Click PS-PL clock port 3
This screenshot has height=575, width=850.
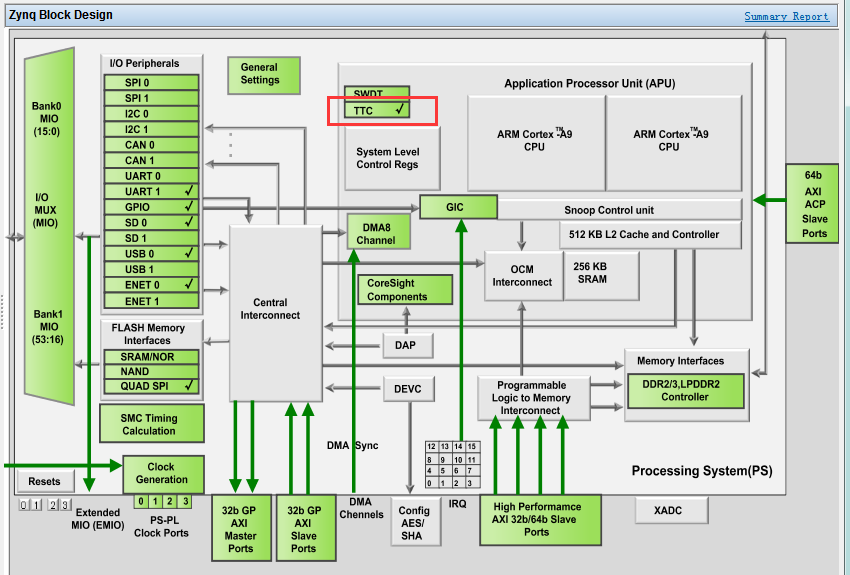tap(185, 501)
